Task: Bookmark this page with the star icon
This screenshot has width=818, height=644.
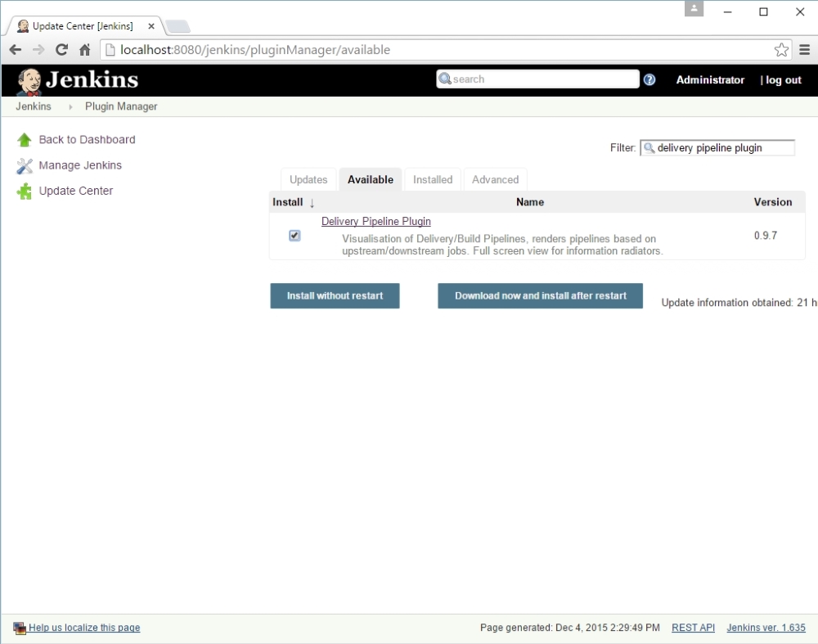Action: point(781,50)
